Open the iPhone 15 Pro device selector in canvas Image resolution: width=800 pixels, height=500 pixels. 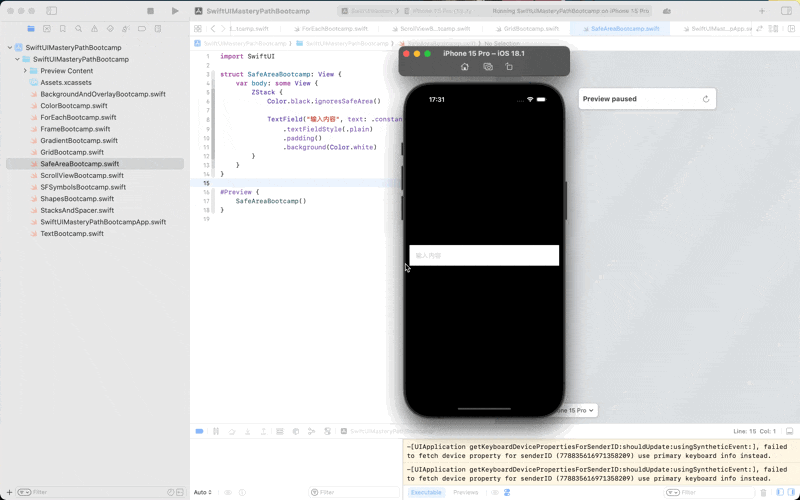pos(576,410)
